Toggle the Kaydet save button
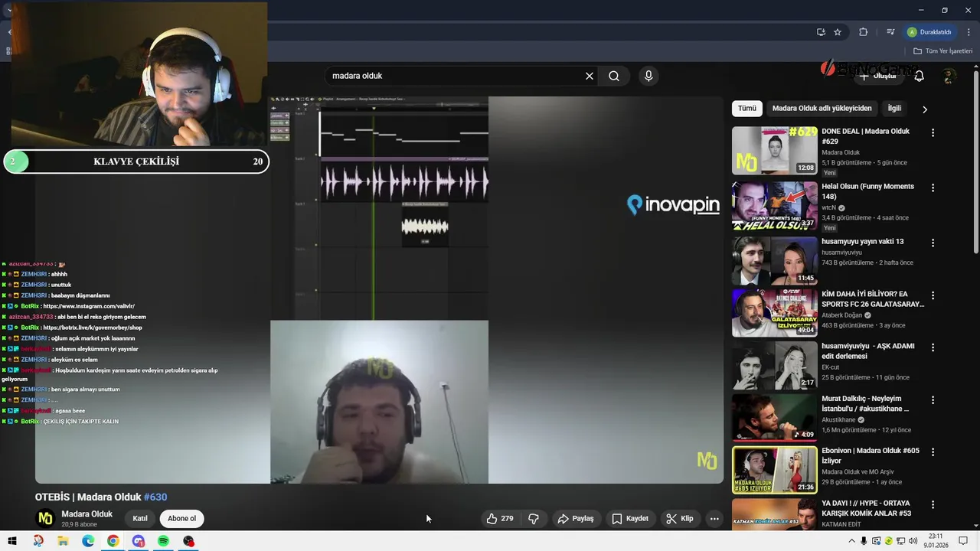 (x=630, y=519)
